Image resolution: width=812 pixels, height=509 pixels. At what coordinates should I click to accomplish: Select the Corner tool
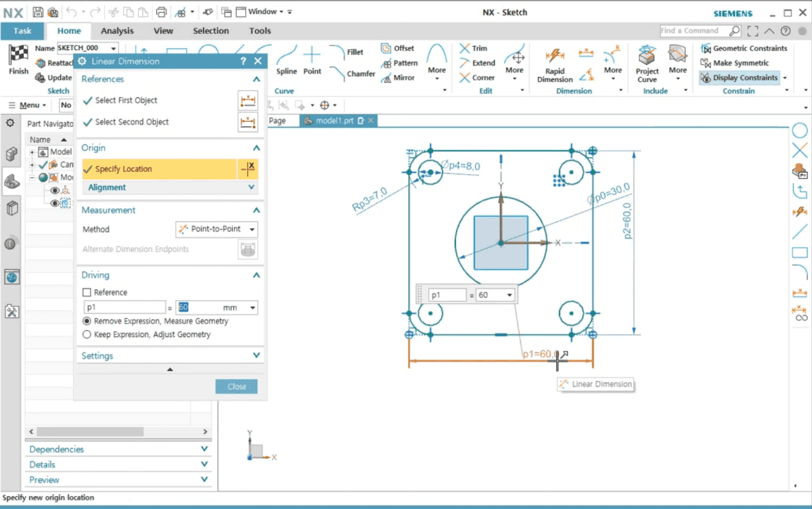477,78
